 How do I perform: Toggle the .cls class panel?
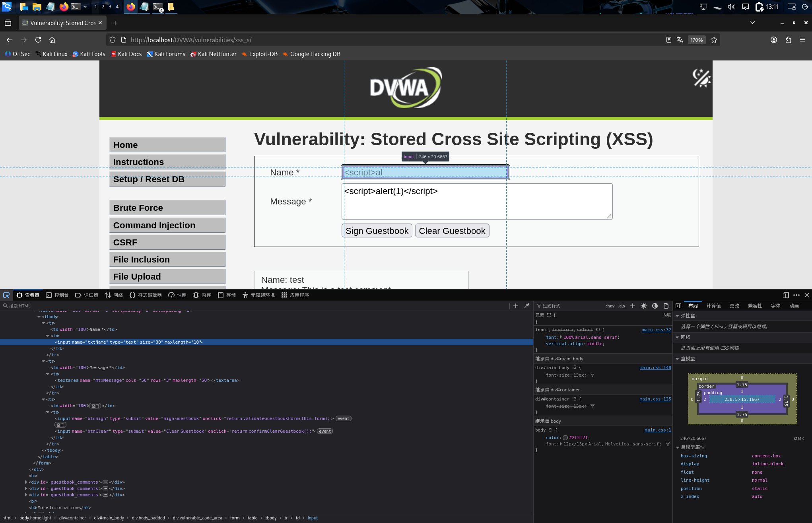tap(622, 306)
